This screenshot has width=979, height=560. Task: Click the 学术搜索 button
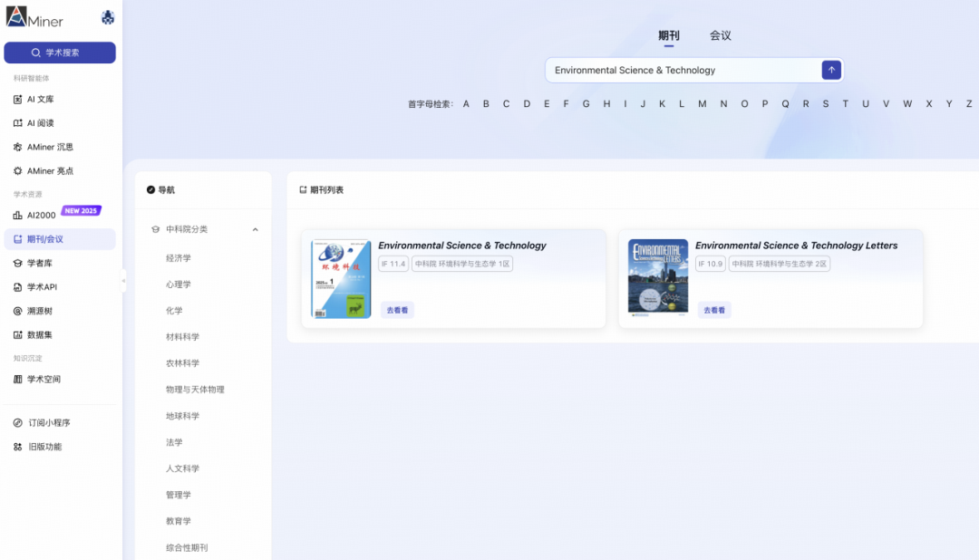click(59, 53)
